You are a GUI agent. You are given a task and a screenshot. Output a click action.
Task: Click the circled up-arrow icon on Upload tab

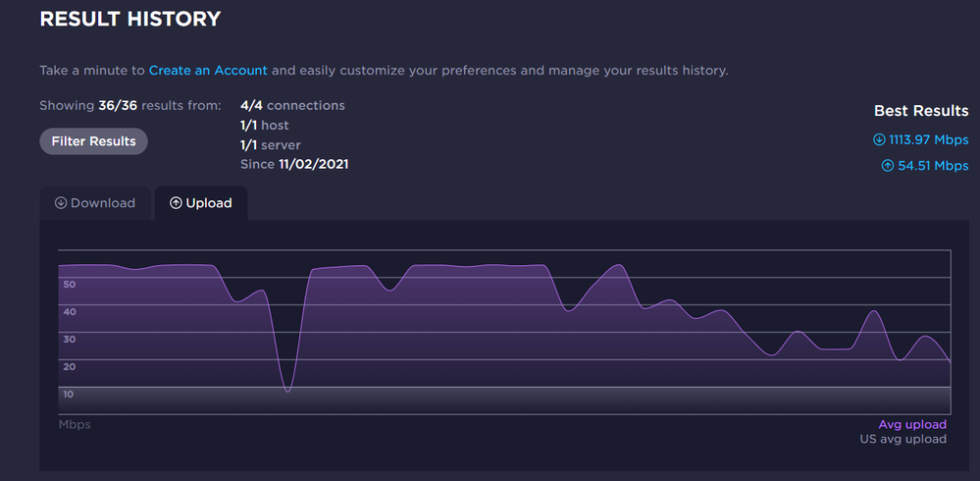[x=177, y=203]
